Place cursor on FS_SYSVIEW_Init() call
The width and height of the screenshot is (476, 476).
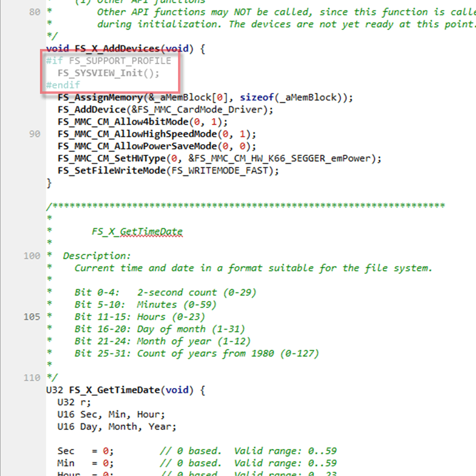point(109,73)
